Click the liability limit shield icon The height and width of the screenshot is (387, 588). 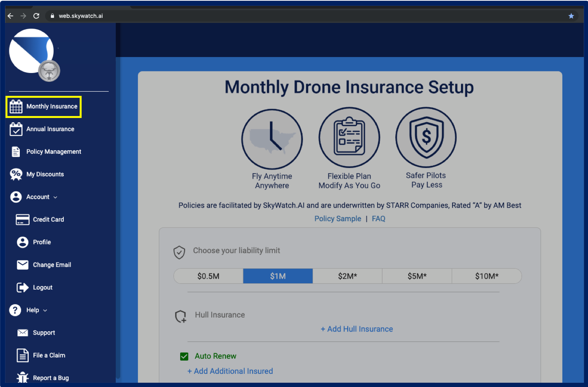[x=179, y=252]
